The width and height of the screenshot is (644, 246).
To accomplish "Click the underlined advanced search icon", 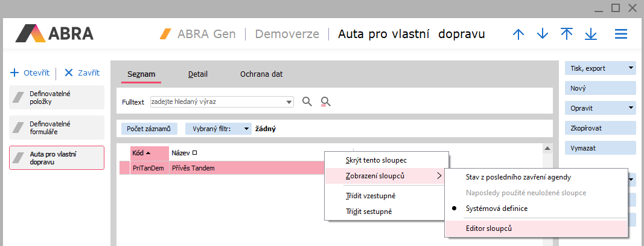I will click(x=326, y=102).
